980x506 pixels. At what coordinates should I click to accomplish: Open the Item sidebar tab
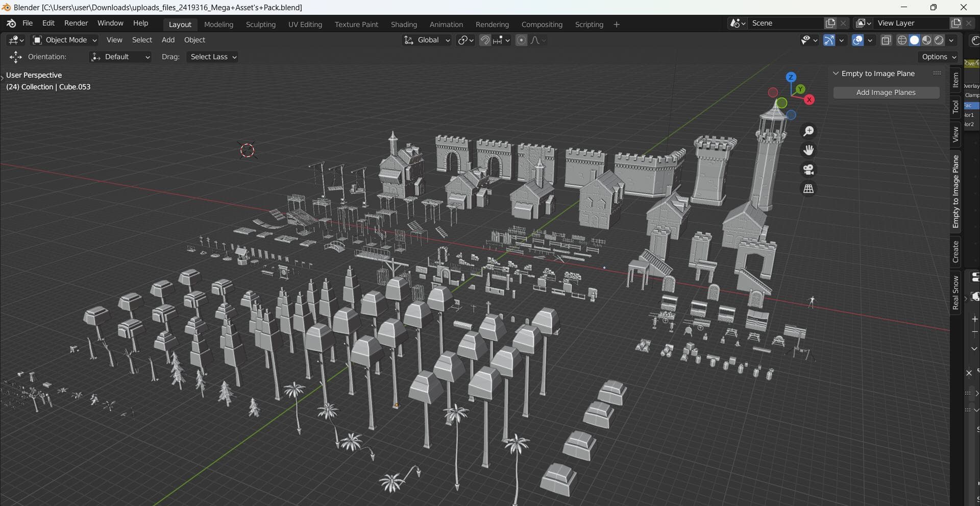(x=955, y=80)
